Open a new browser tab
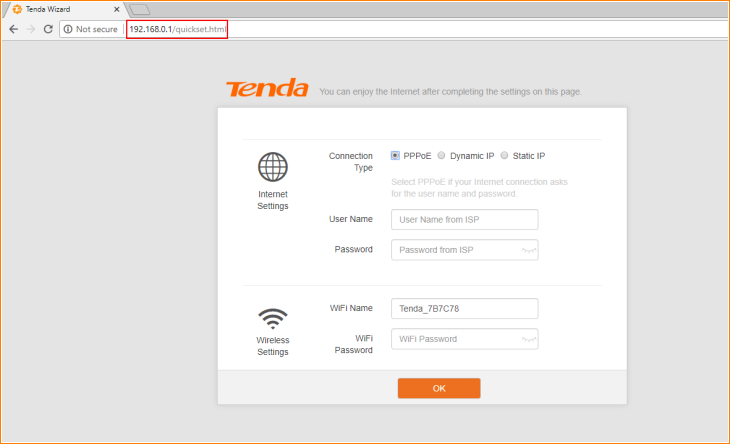730x444 pixels. coord(140,9)
